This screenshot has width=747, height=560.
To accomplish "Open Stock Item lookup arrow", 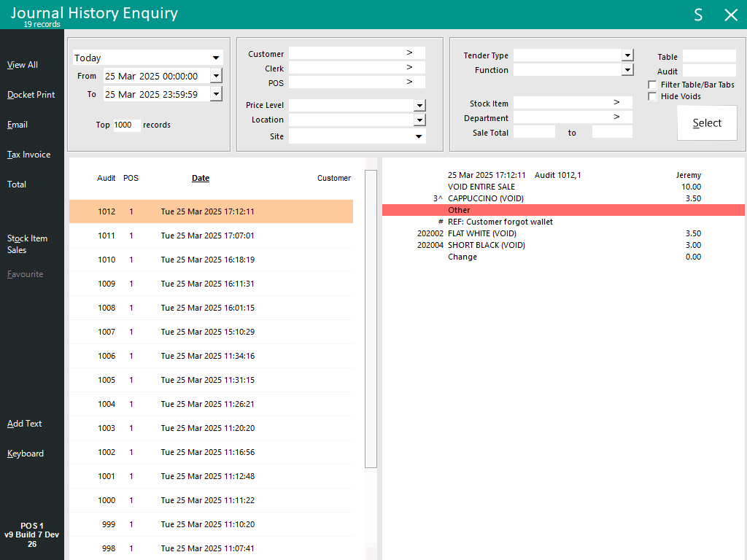I will click(616, 103).
